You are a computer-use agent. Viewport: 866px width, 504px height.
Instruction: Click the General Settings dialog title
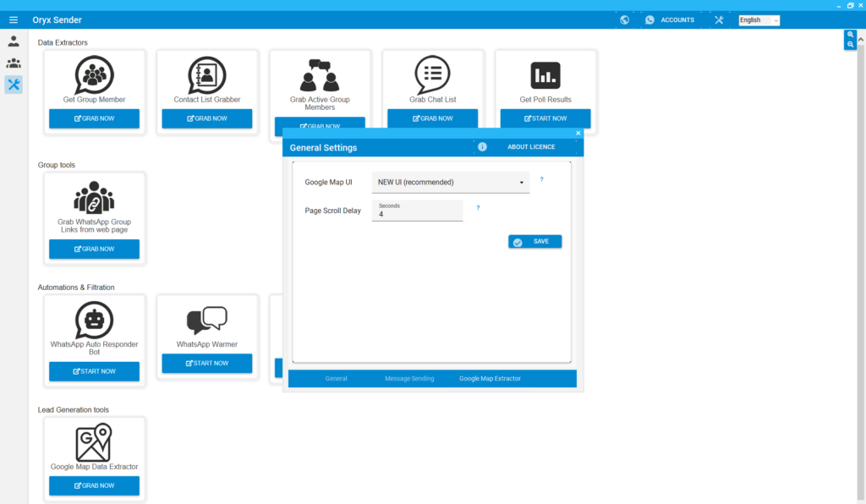click(x=323, y=148)
